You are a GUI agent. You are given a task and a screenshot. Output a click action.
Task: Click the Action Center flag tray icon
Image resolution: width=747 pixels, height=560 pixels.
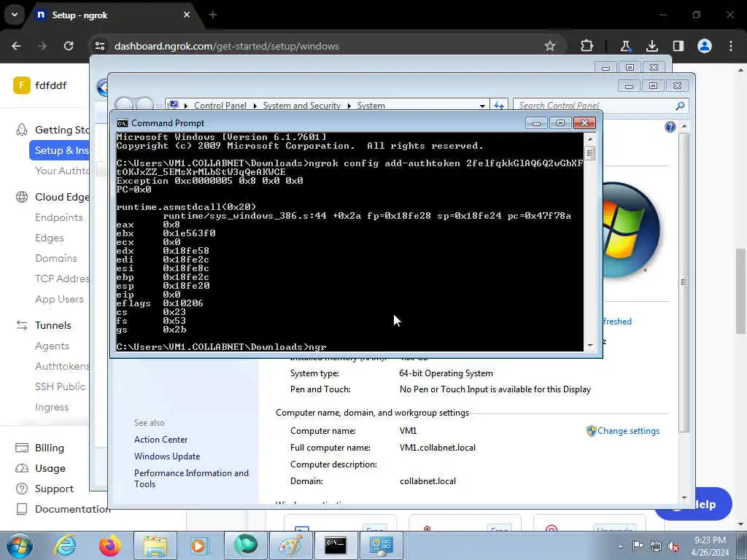638,546
